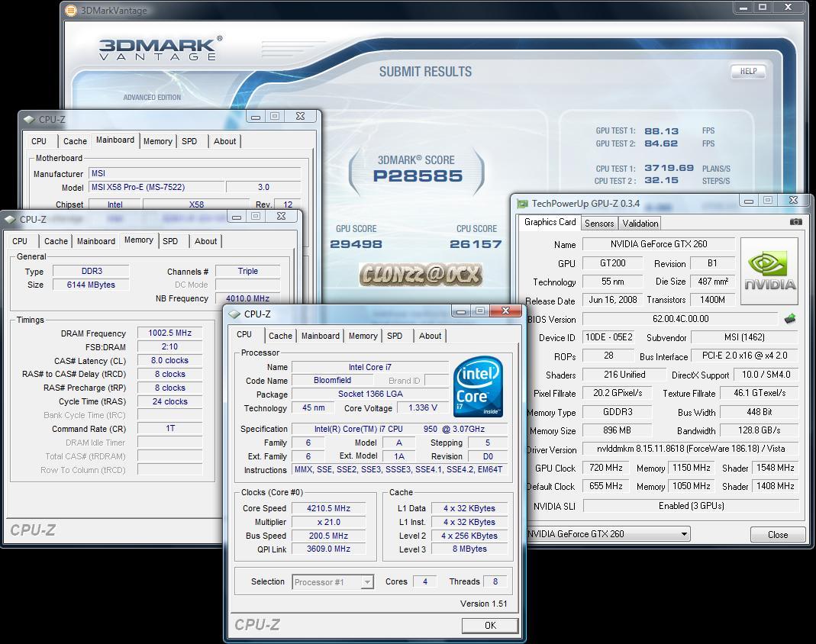Click OK button in CPU-Z

pos(490,625)
